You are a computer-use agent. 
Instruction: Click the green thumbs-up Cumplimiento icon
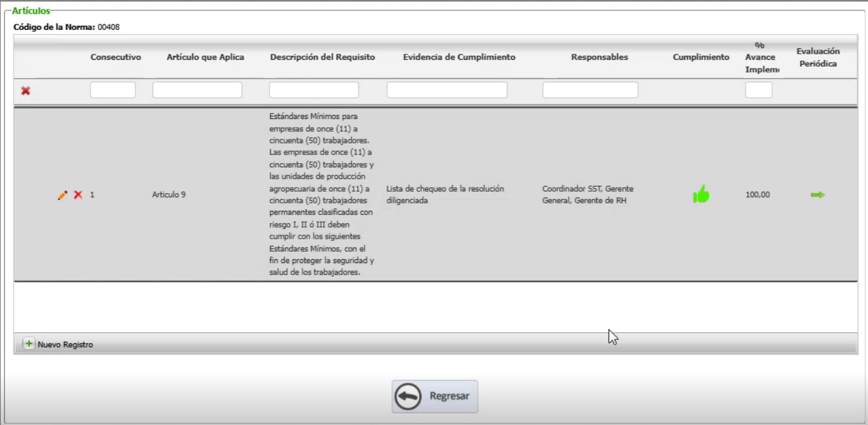tap(701, 194)
